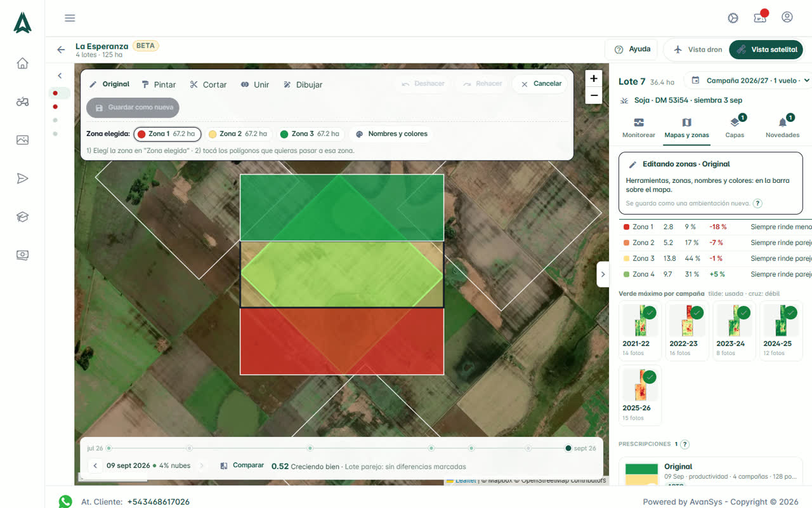This screenshot has width=812, height=508.
Task: Open WhatsApp customer support icon
Action: coord(65,502)
